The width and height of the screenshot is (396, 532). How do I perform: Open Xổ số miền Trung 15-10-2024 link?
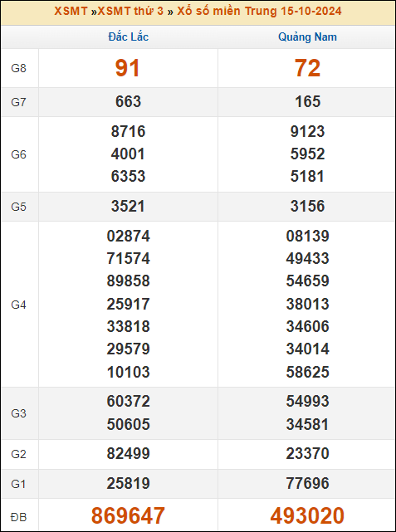(x=259, y=11)
